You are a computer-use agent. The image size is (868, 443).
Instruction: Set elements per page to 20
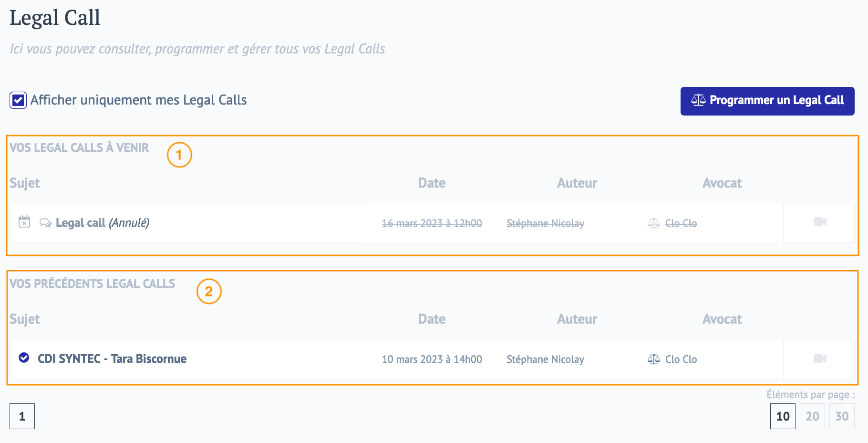click(812, 416)
